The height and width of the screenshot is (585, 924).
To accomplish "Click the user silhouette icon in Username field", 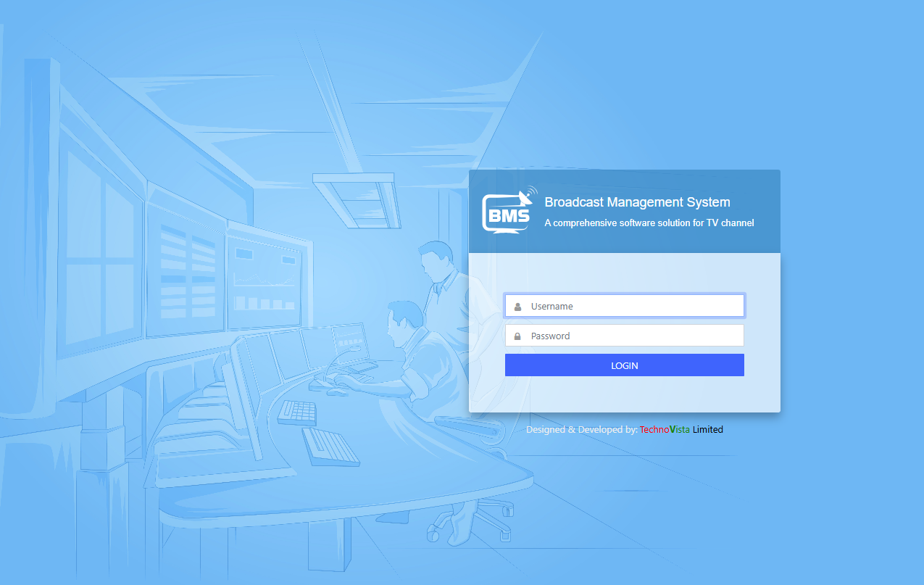I will [517, 307].
